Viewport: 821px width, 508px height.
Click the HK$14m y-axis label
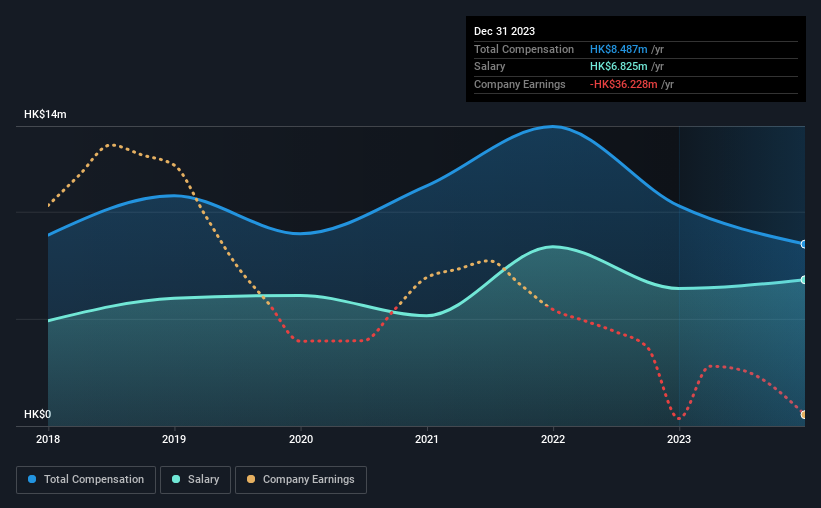45,114
